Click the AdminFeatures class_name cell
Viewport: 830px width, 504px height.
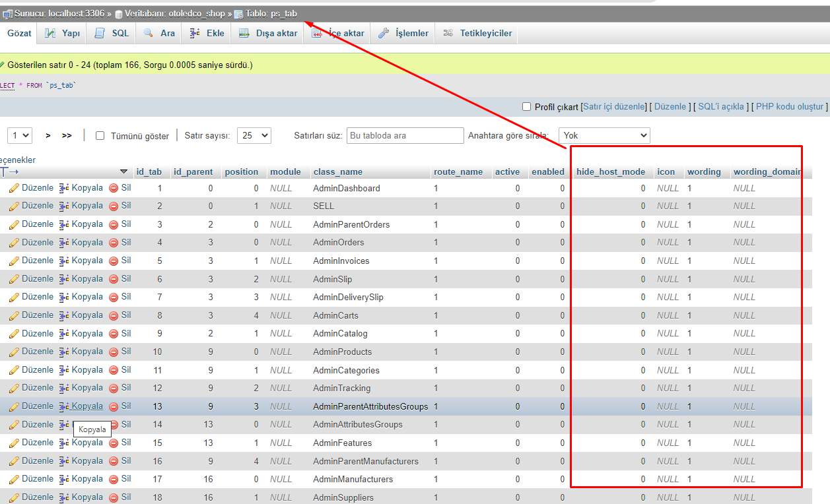(343, 443)
